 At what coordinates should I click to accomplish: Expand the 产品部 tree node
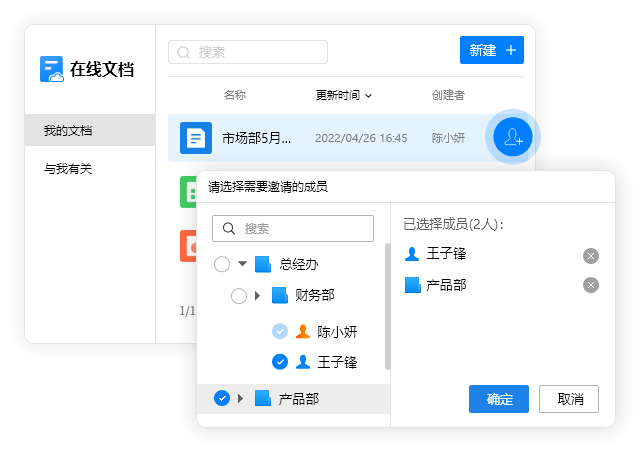pos(240,398)
